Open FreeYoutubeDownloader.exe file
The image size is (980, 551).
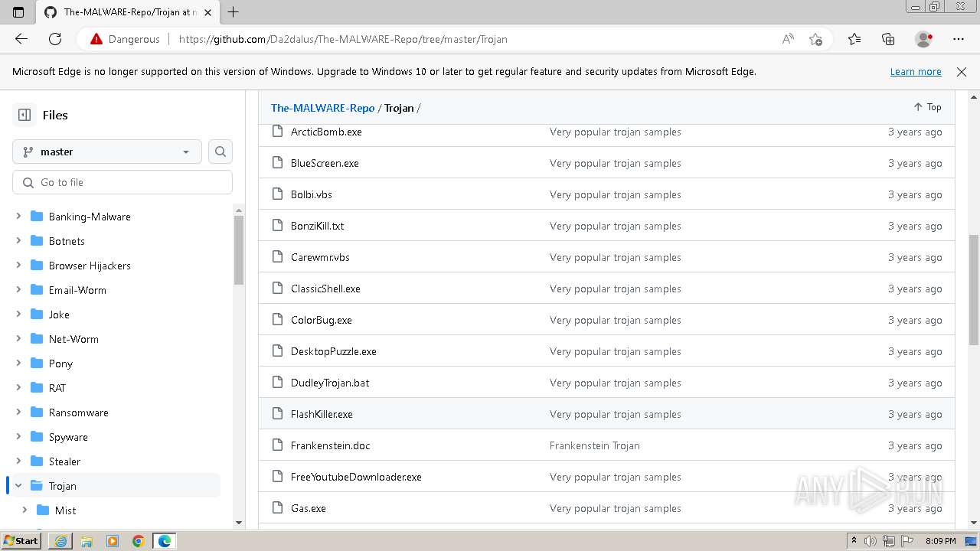356,477
